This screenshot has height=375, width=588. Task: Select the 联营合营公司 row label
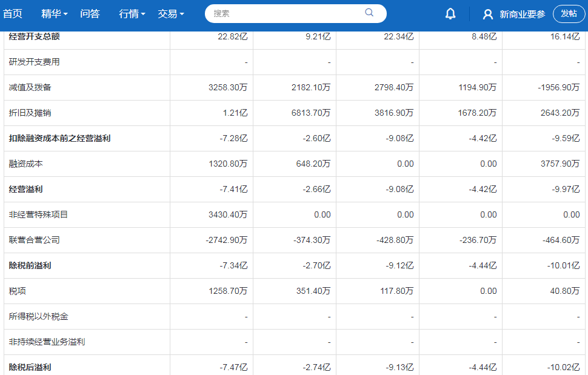(35, 240)
